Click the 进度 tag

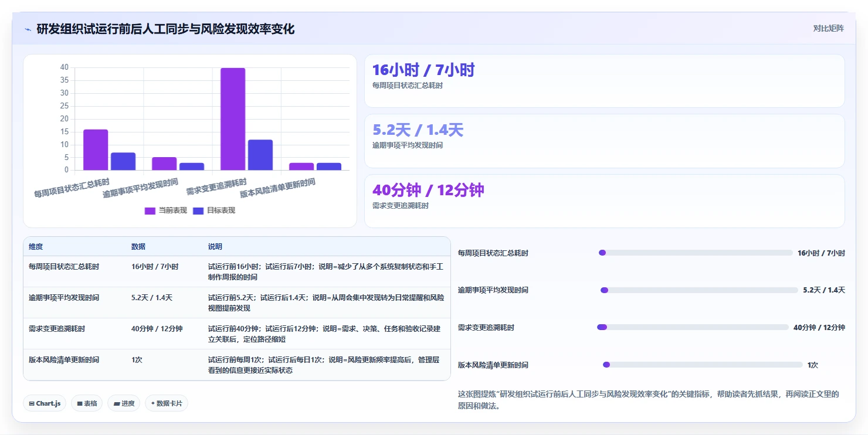[x=124, y=403]
